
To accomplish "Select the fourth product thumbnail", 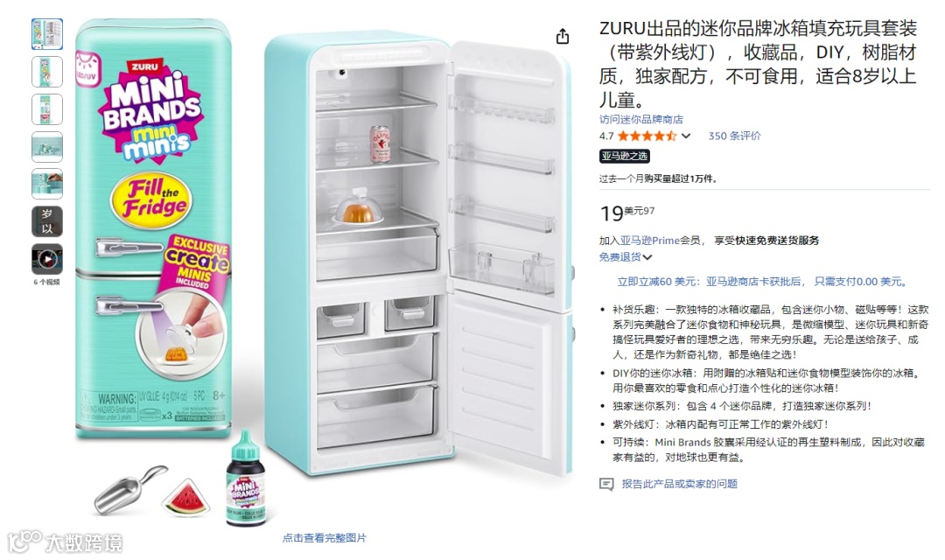I will coord(47,146).
